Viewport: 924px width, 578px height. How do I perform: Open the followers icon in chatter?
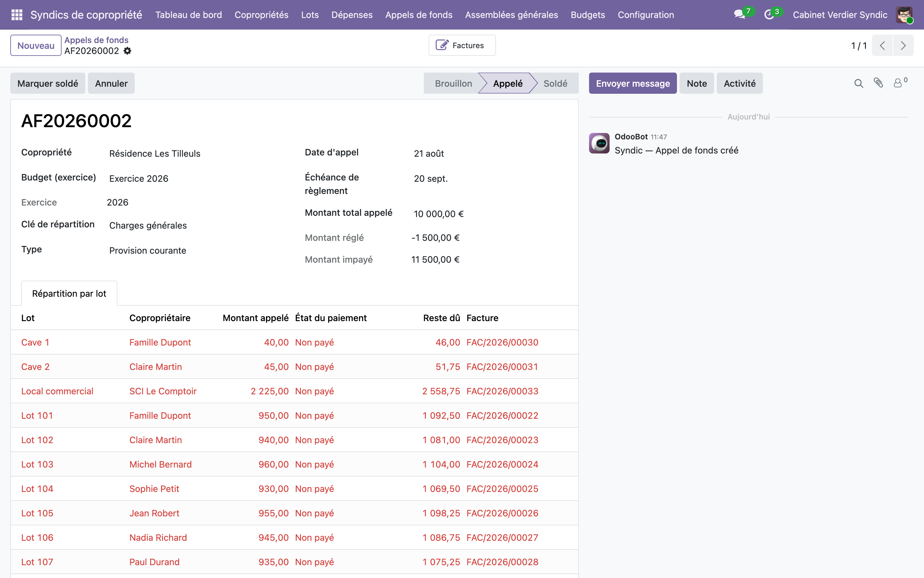point(900,83)
